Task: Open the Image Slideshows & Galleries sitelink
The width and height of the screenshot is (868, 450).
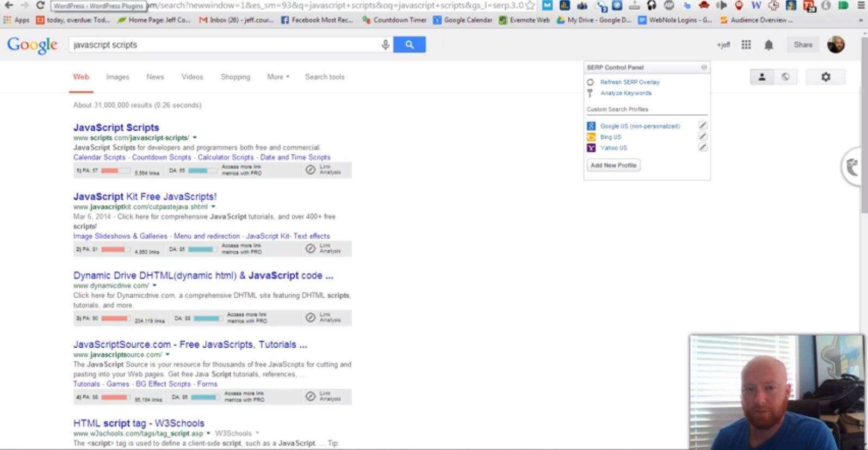Action: tap(120, 236)
